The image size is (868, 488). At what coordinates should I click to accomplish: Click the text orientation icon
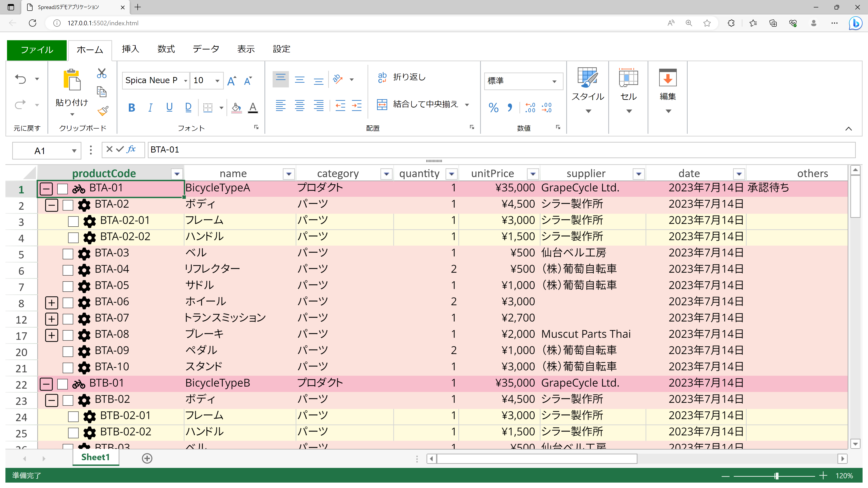tap(338, 80)
